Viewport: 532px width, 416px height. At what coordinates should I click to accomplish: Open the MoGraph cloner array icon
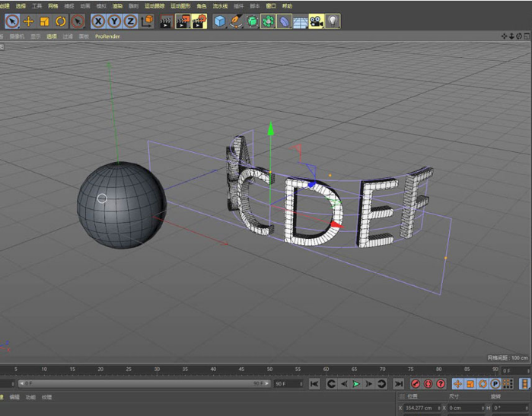pos(268,21)
